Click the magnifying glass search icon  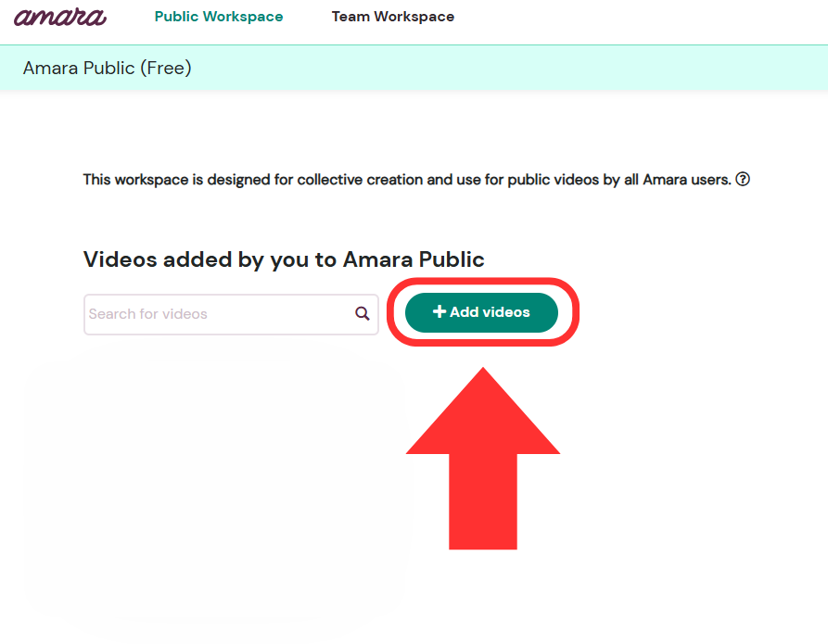[363, 313]
